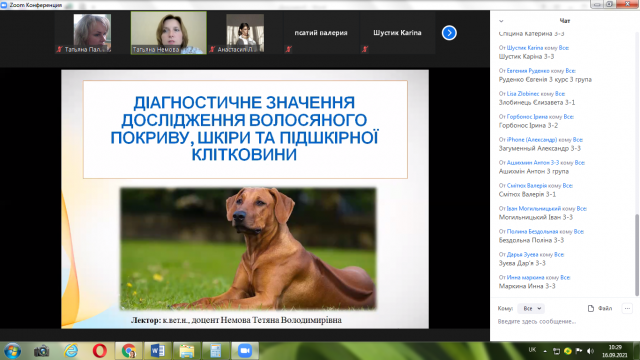The height and width of the screenshot is (360, 640).
Task: Click the dog photo on the slide
Action: (248, 248)
